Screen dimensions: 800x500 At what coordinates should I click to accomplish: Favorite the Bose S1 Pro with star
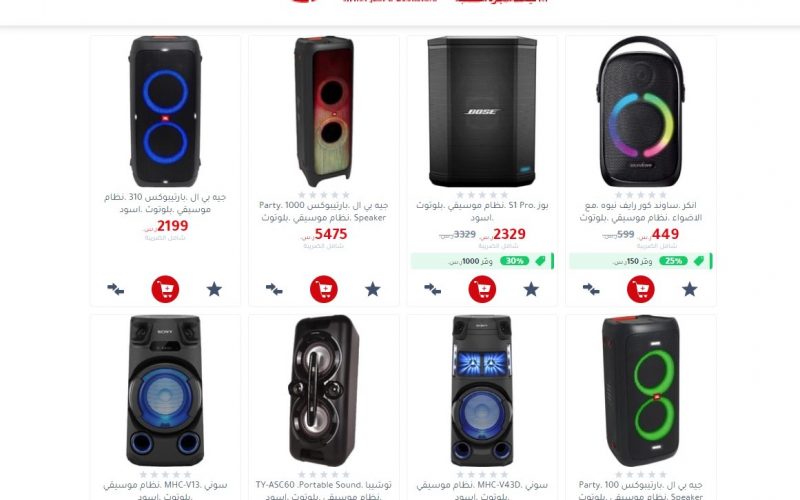(531, 289)
